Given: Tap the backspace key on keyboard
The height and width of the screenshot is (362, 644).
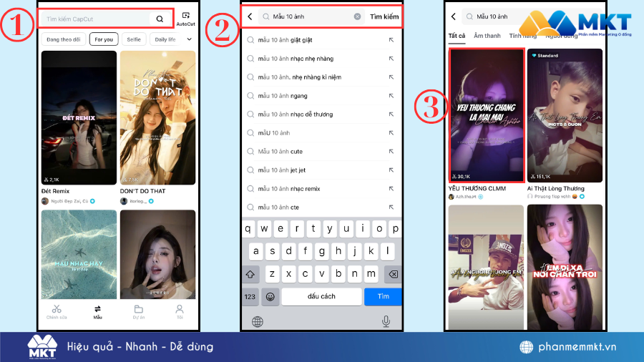Looking at the screenshot, I should pyautogui.click(x=393, y=274).
